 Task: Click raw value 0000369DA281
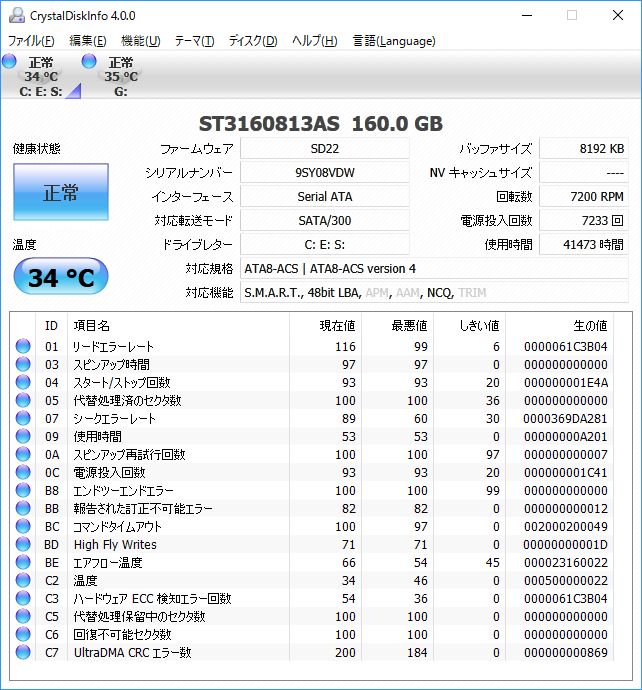[x=565, y=418]
